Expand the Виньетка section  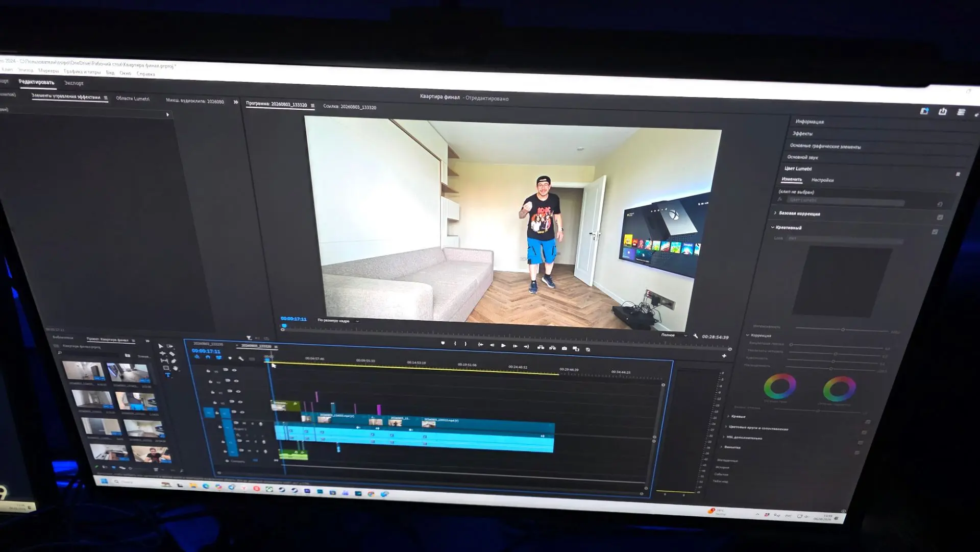721,446
